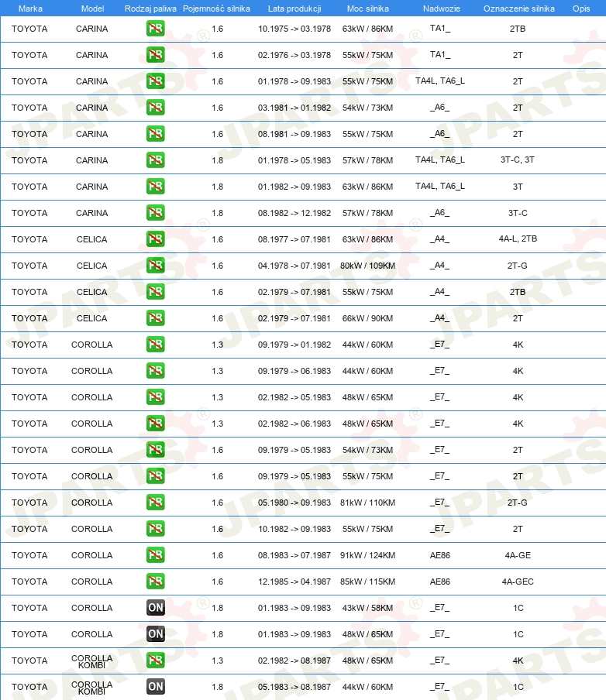Click ON diesel icon in Corolla Kombi row
The image size is (606, 700).
pos(156,688)
